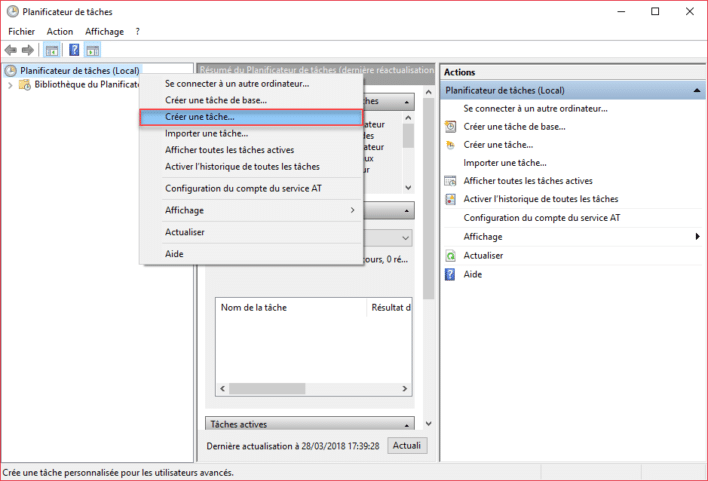Viewport: 708px width, 481px height.
Task: Click 'Créer une tâche de base' icon in Actions pane
Action: 451,126
